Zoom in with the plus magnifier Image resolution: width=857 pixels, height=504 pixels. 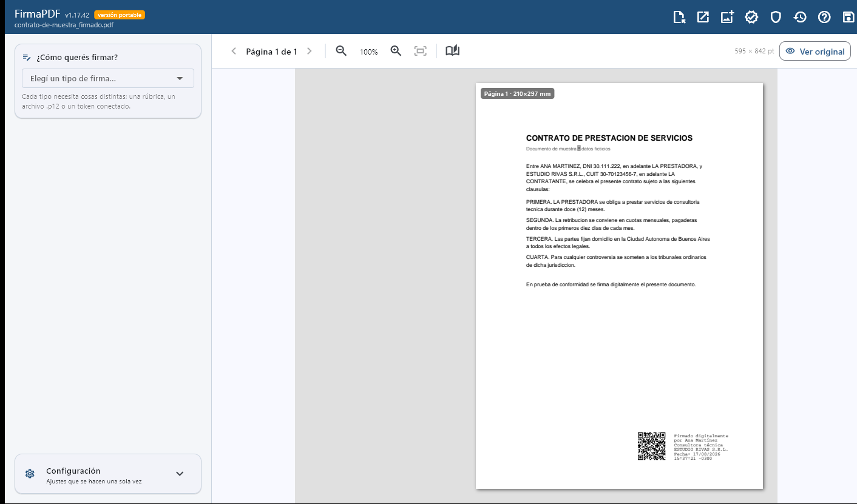pos(396,52)
